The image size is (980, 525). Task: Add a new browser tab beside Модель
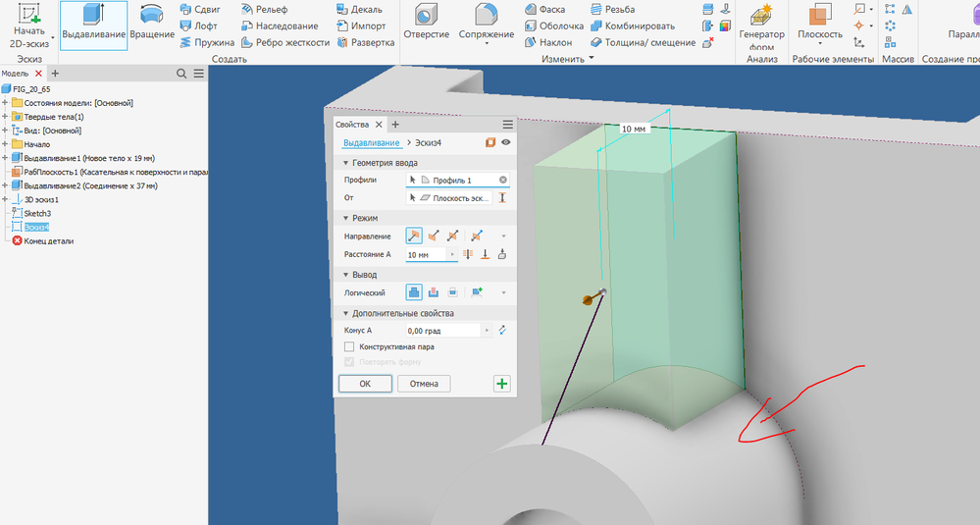(55, 74)
